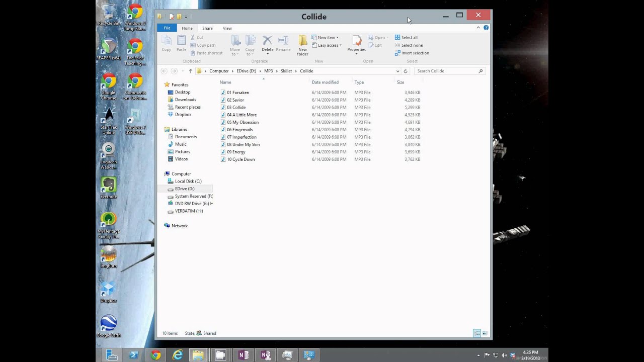This screenshot has width=644, height=362.
Task: Click the Google Earth desktop icon
Action: click(108, 326)
